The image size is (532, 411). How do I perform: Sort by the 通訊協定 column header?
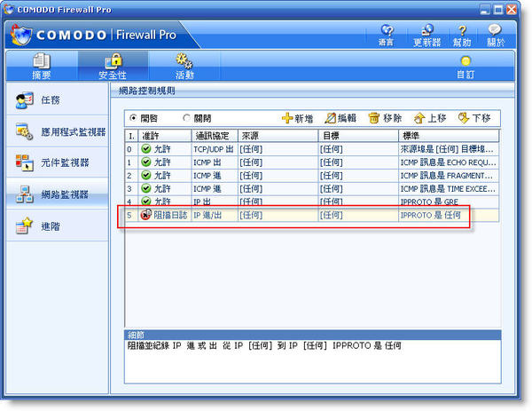point(215,136)
